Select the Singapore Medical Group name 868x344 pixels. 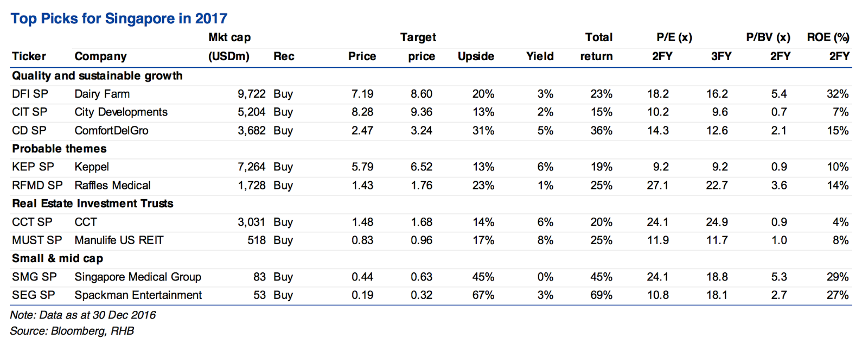(138, 277)
